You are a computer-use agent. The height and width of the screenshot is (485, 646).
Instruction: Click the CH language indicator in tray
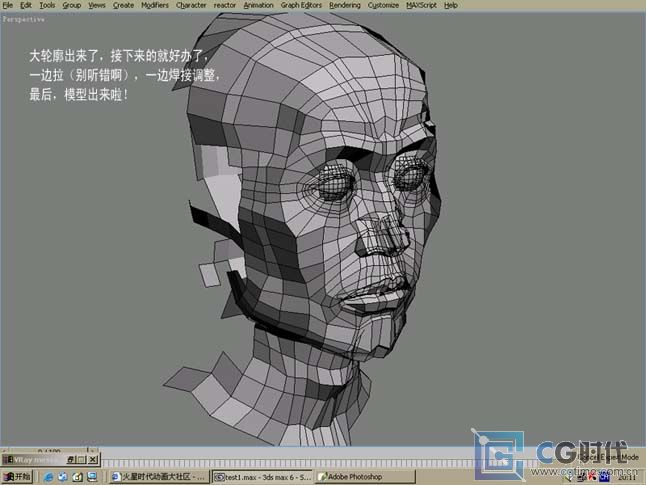604,477
